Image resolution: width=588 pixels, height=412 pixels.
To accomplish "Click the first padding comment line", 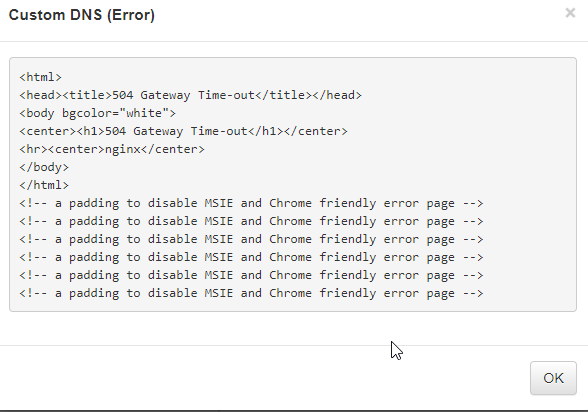I will (x=251, y=203).
